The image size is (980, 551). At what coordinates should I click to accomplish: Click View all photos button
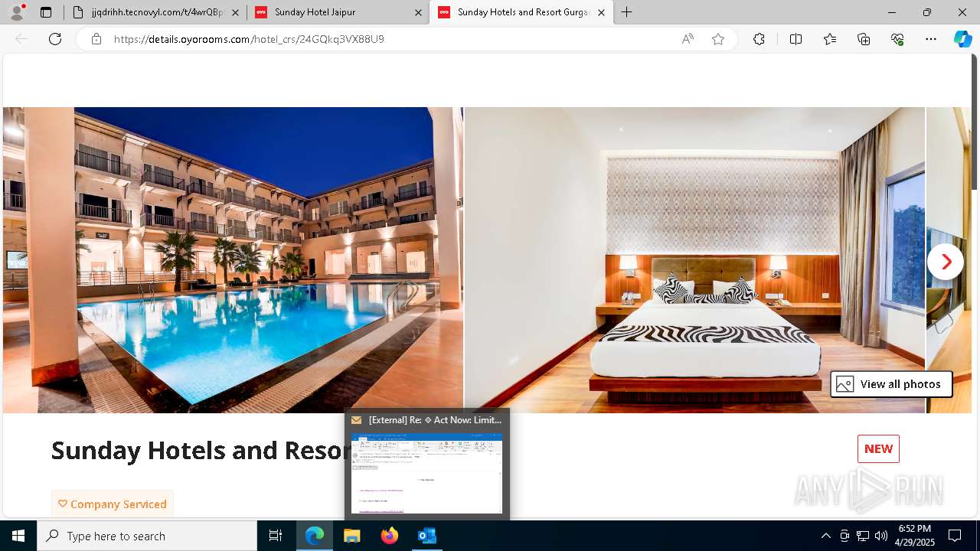(x=891, y=384)
